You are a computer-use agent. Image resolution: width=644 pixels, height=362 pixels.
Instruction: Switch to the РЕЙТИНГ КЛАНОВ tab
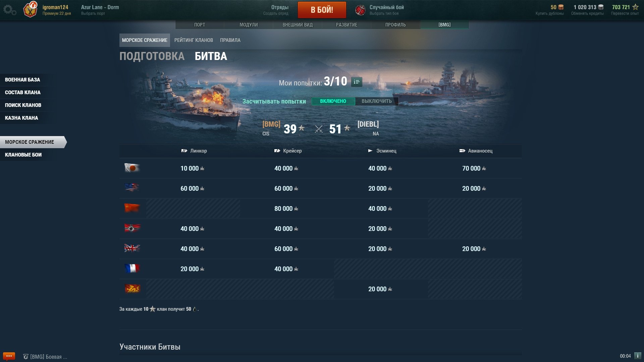(x=194, y=40)
